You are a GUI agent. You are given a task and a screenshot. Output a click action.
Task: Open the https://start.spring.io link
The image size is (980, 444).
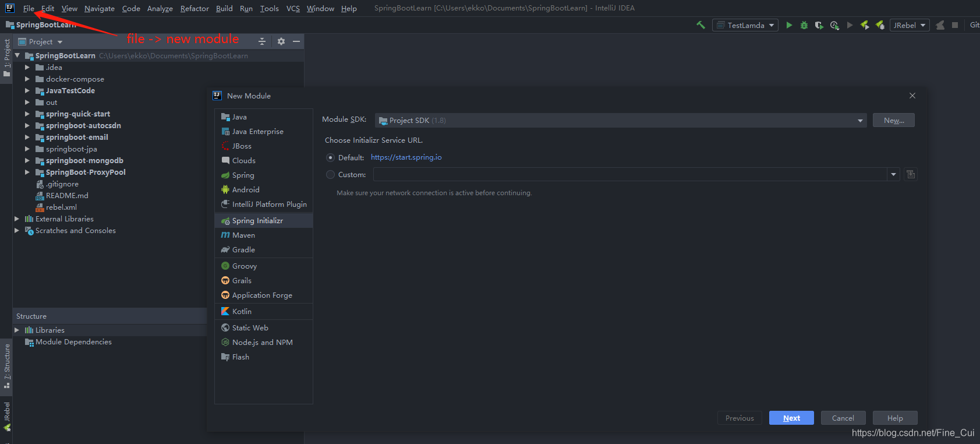click(x=406, y=157)
